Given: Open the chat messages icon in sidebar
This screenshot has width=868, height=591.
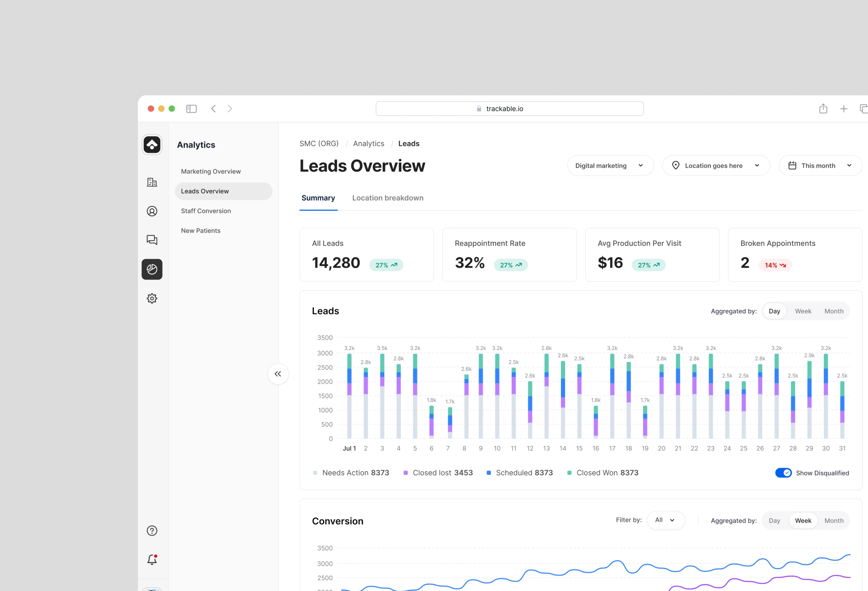Looking at the screenshot, I should tap(152, 240).
